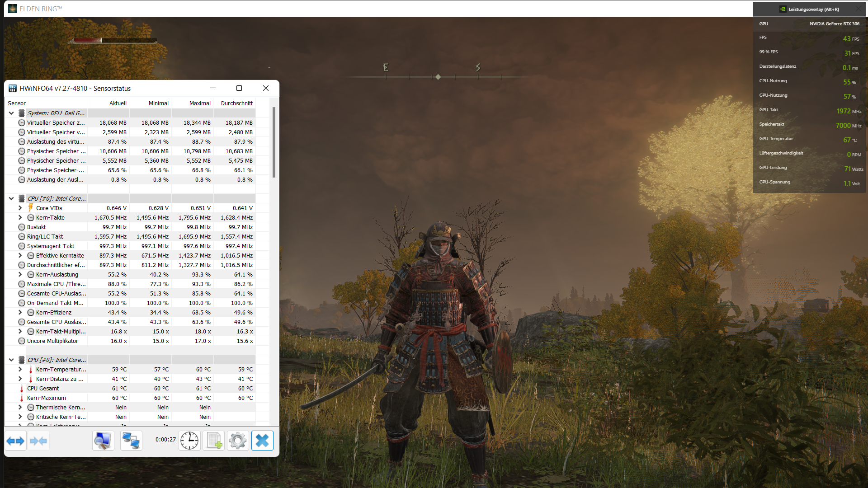Click the Leistungsoverlay (Alt+R) header
This screenshot has height=488, width=868.
tap(813, 9)
